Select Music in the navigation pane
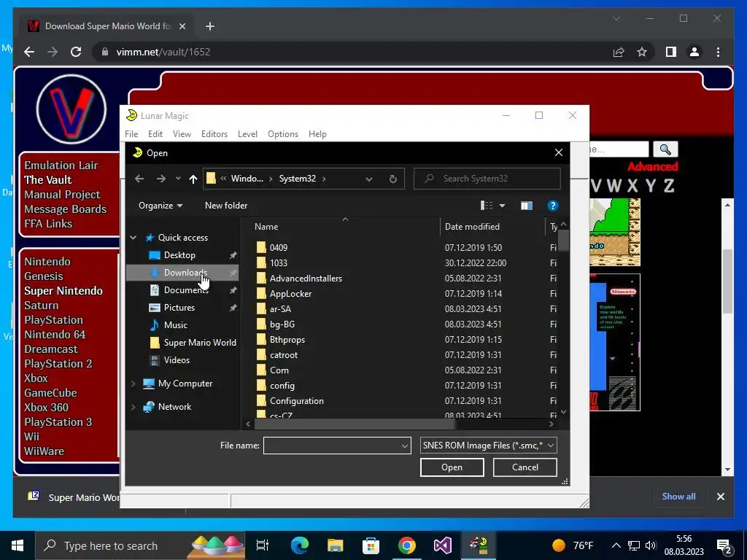747x560 pixels. [x=175, y=324]
